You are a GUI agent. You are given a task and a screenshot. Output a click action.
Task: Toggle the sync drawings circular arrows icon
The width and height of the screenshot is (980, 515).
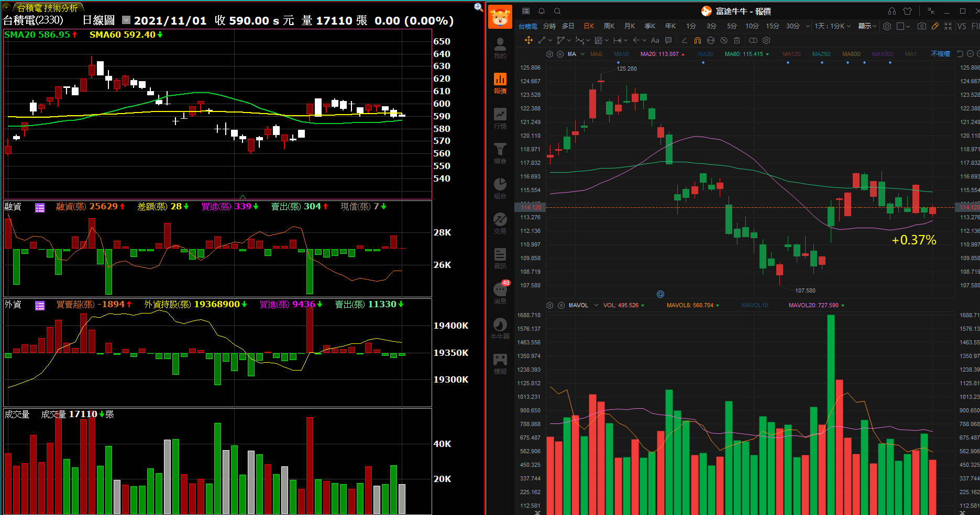[x=711, y=40]
